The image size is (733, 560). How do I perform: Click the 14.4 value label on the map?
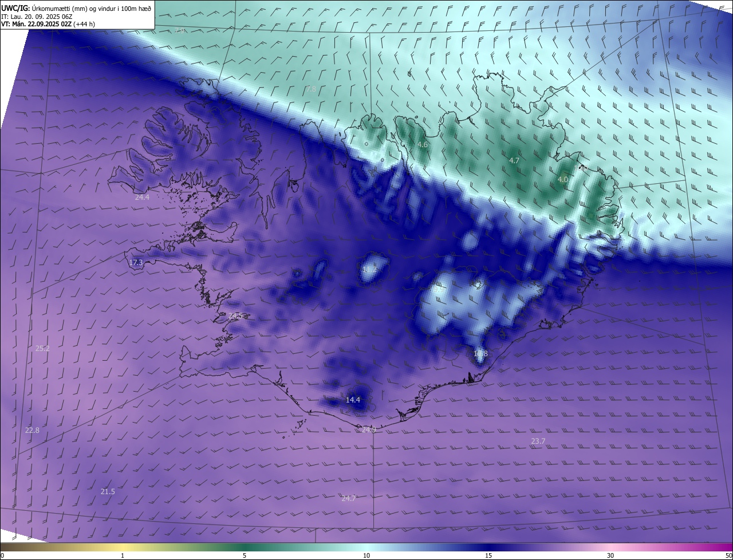(x=353, y=400)
